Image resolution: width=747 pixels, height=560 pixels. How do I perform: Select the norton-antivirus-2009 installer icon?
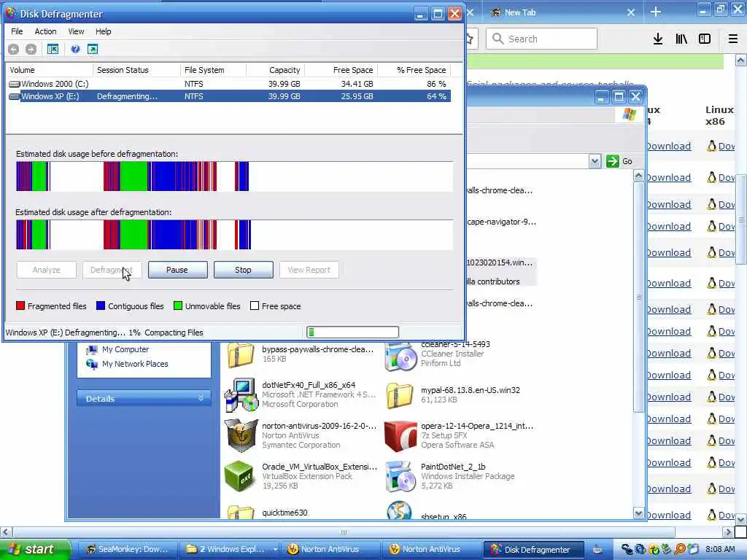click(x=241, y=435)
